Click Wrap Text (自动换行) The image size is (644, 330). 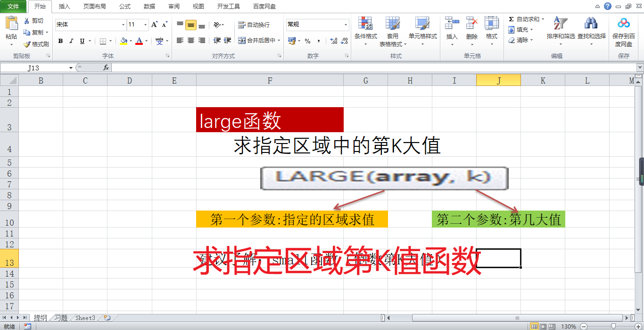[x=254, y=25]
